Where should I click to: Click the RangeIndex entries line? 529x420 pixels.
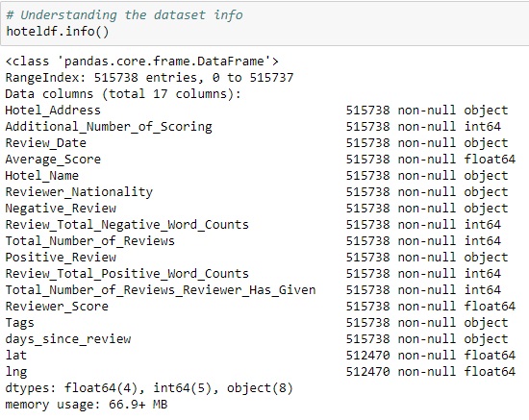[x=149, y=78]
